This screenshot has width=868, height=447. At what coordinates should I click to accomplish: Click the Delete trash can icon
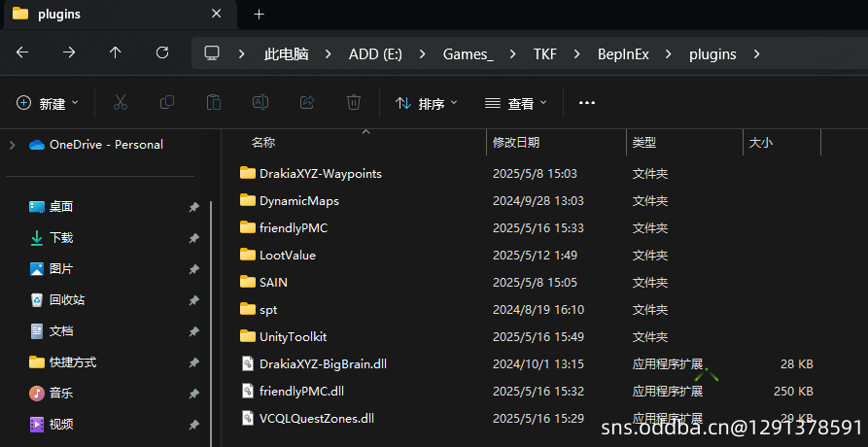354,102
